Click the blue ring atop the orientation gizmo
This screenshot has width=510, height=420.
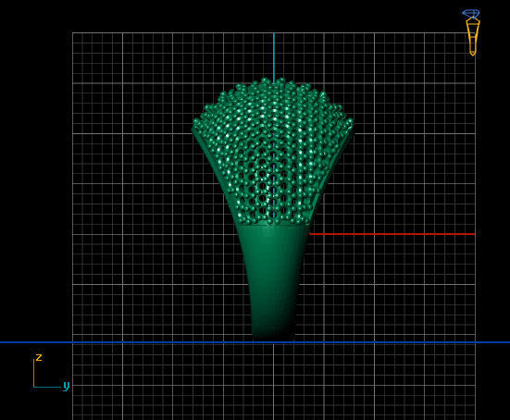pyautogui.click(x=470, y=13)
